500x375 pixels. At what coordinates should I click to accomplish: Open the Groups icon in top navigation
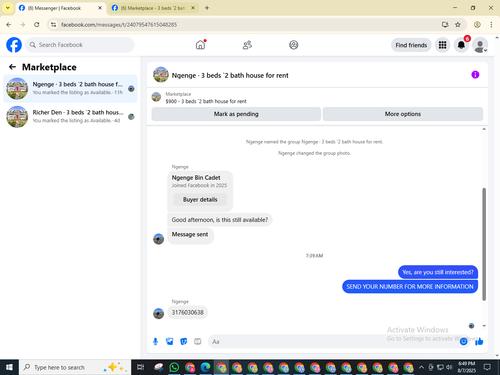pyautogui.click(x=293, y=45)
